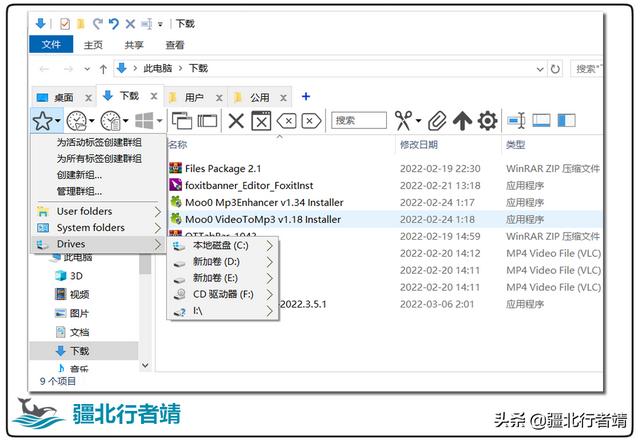This screenshot has height=441, width=640.
Task: Click the clone window icon in toolbar
Action: [182, 121]
